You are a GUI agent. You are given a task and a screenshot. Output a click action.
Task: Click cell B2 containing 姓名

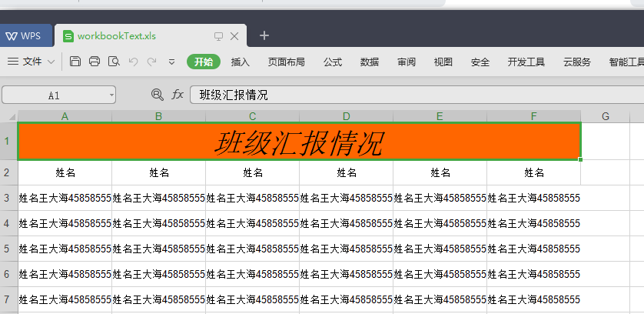click(x=158, y=173)
